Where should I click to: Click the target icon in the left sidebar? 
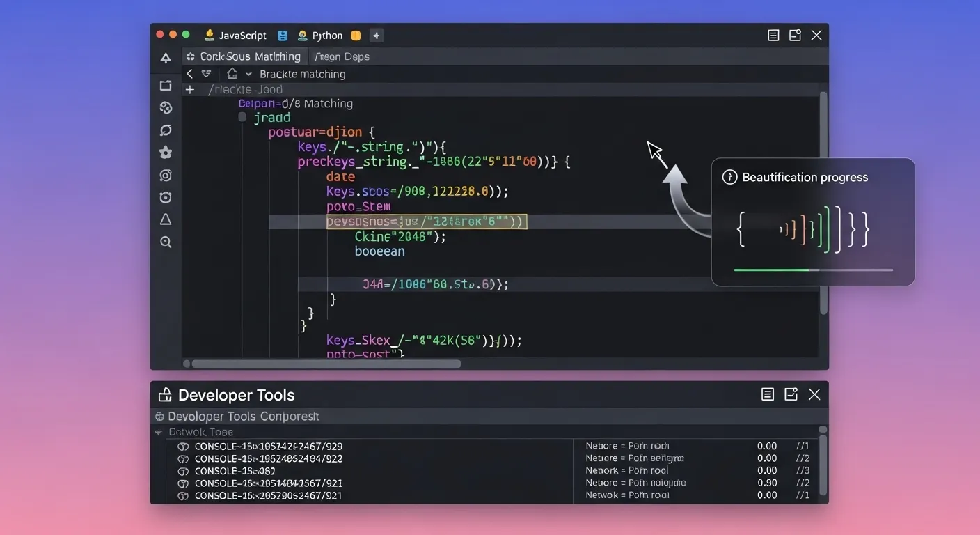(x=166, y=175)
